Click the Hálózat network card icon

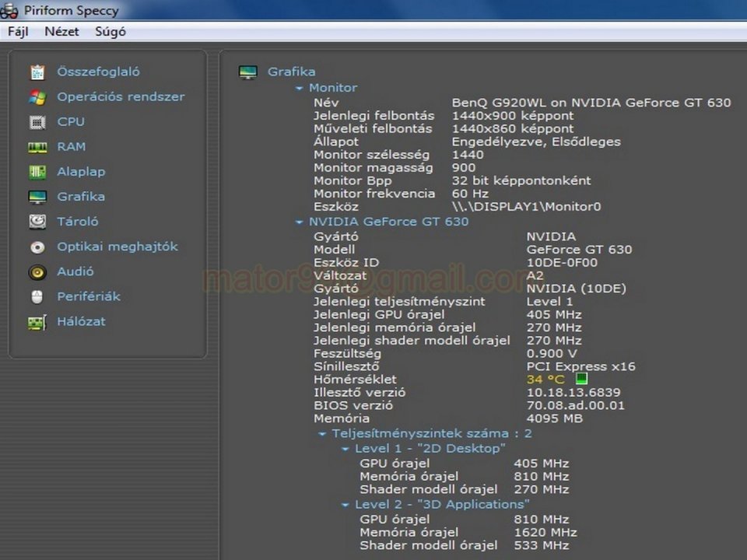pos(37,322)
